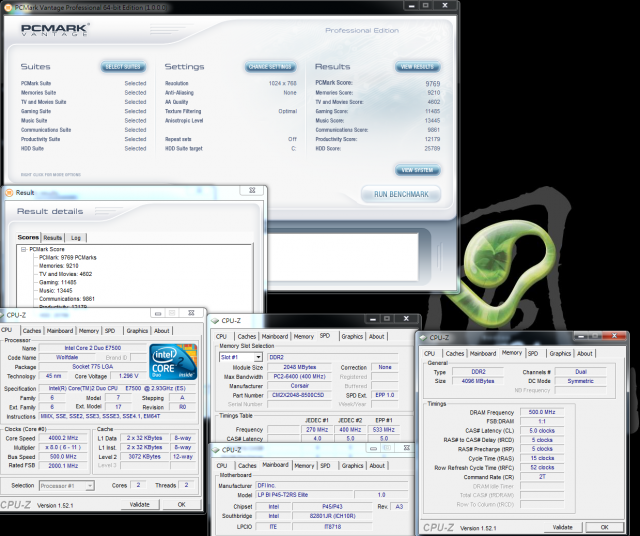Viewport: 640px width, 536px height.
Task: Open CPU tab in CPU-Z SPD window
Action: coord(221,336)
